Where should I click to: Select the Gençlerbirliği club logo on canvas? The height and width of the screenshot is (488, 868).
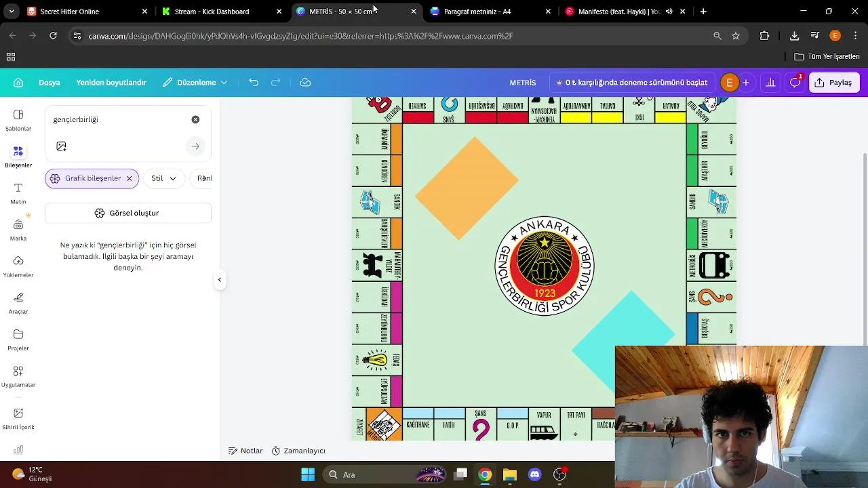545,266
